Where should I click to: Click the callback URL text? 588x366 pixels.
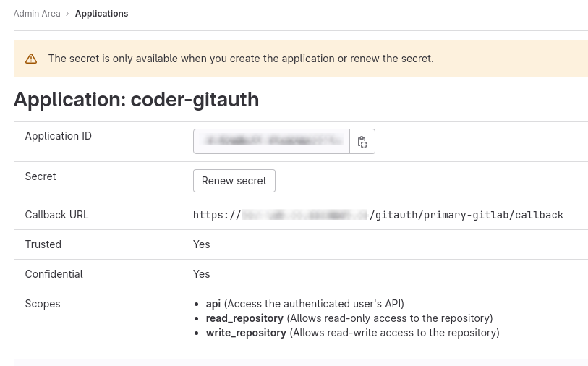[378, 215]
